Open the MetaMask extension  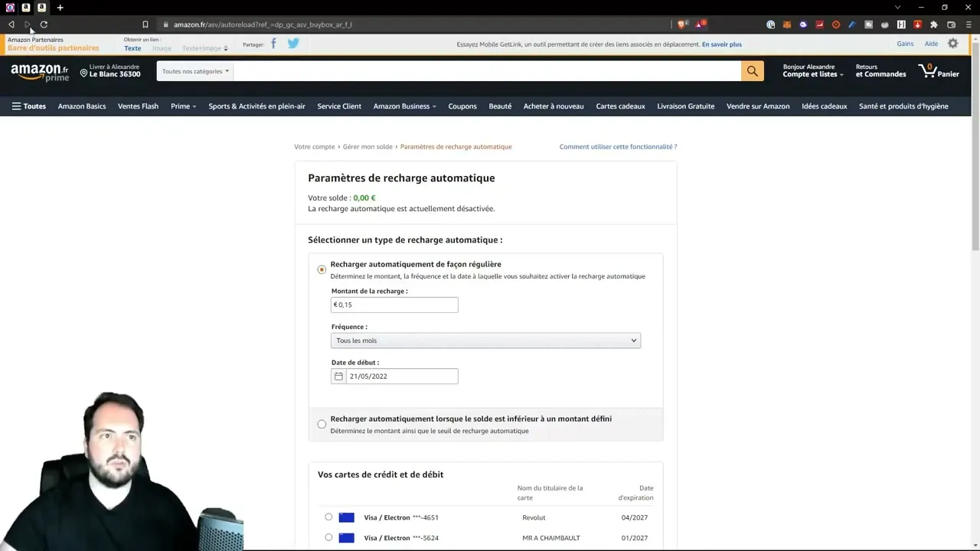pyautogui.click(x=787, y=24)
